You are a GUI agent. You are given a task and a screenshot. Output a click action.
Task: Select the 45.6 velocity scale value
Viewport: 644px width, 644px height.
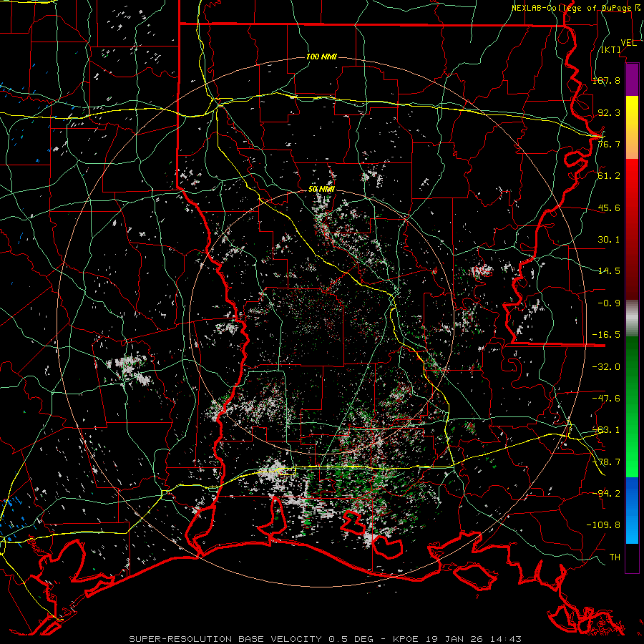point(609,208)
